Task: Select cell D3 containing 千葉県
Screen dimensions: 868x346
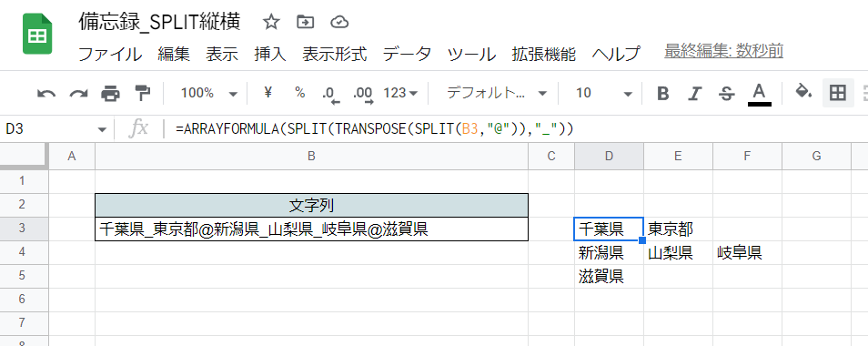Action: pos(609,229)
